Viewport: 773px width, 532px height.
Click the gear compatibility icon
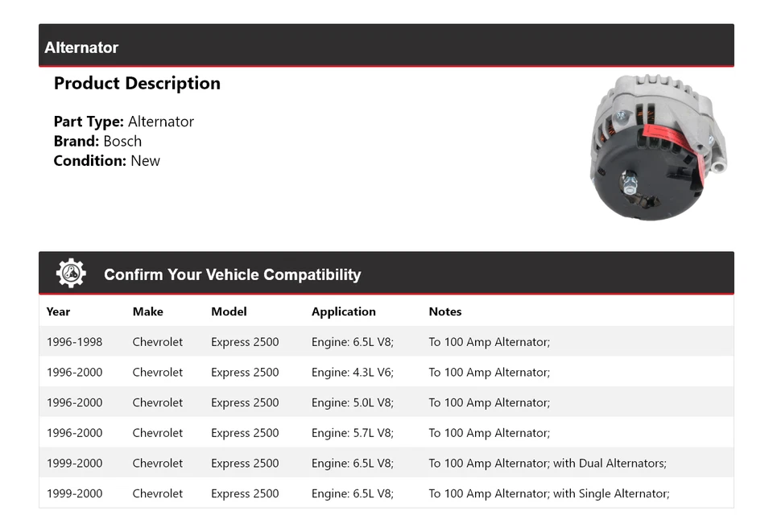click(71, 273)
